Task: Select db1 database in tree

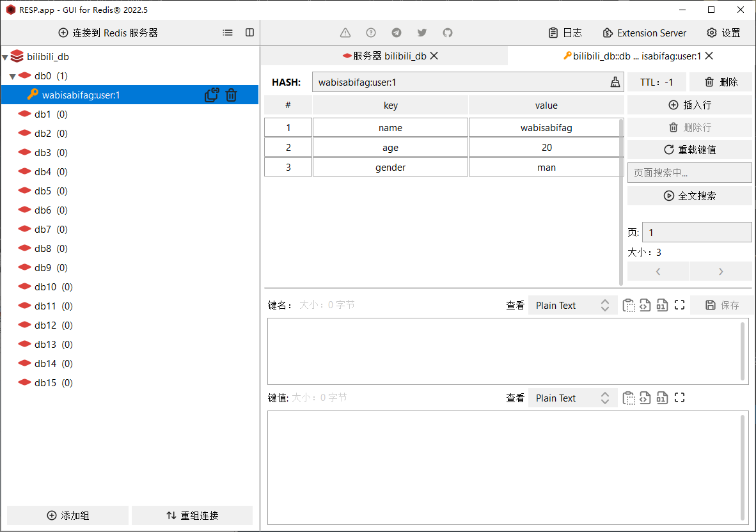Action: pyautogui.click(x=130, y=114)
